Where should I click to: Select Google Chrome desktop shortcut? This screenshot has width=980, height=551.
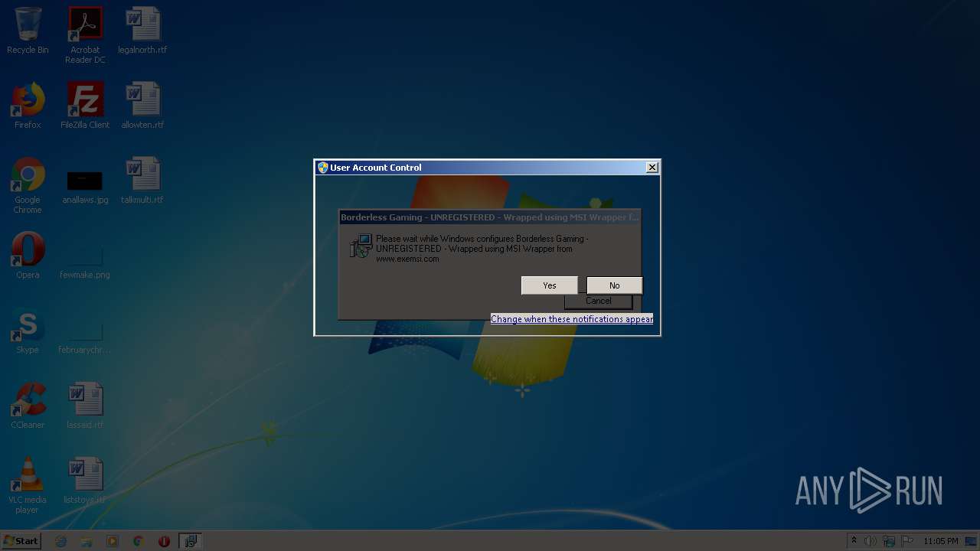click(28, 186)
